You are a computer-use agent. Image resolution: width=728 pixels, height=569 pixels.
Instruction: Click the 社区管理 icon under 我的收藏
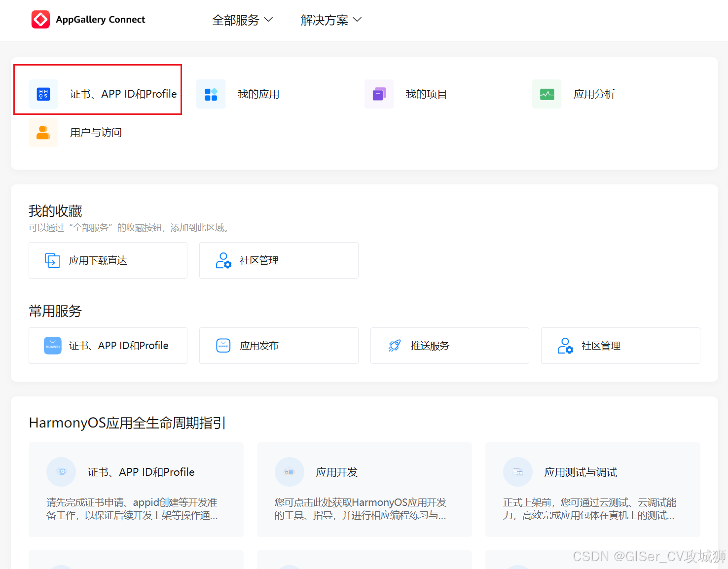tap(223, 260)
